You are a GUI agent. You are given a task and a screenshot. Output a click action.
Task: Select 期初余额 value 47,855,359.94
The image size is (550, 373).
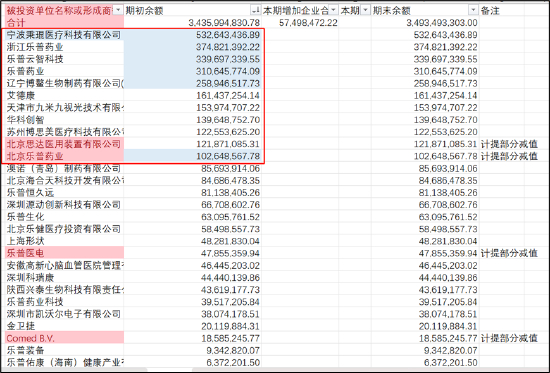pyautogui.click(x=230, y=253)
